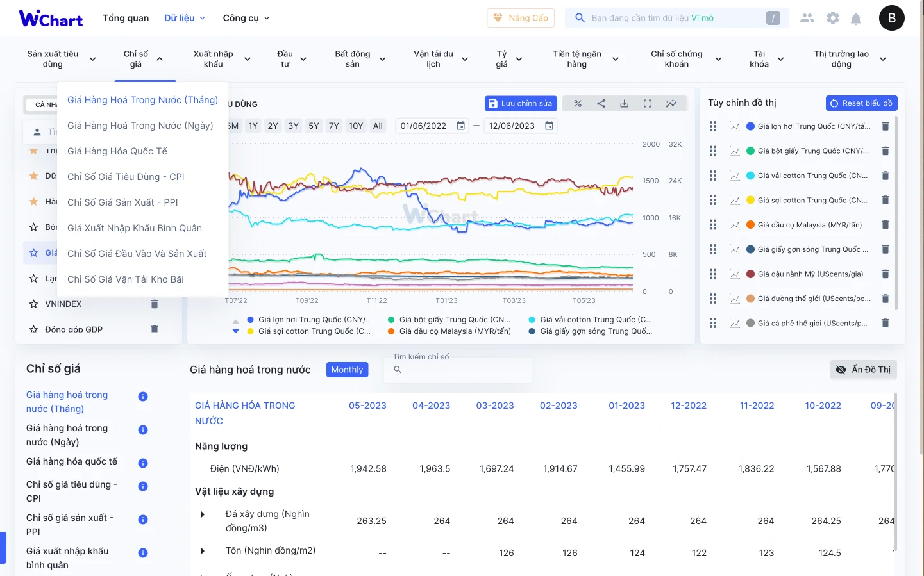The image size is (924, 576).
Task: Open the WiChart logo home link
Action: tap(51, 18)
